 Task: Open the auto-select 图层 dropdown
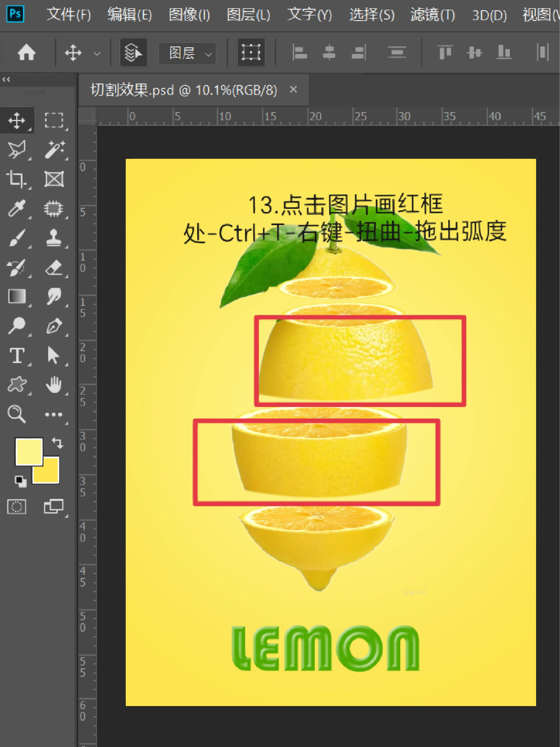coord(187,53)
